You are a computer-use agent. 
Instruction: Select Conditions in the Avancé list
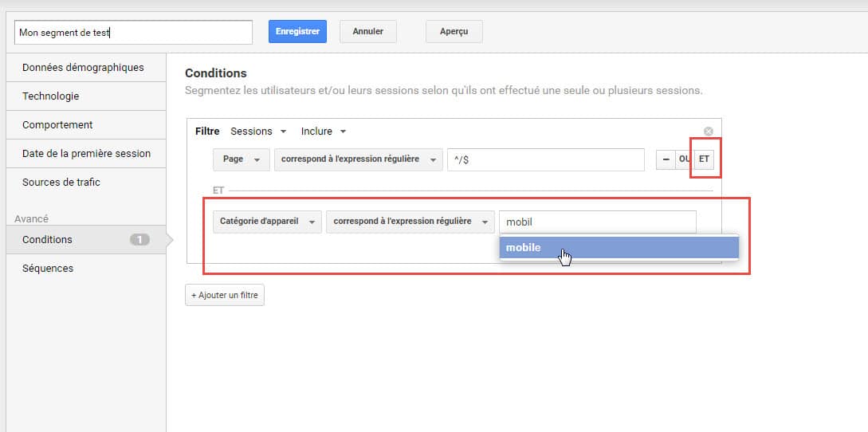coord(86,240)
